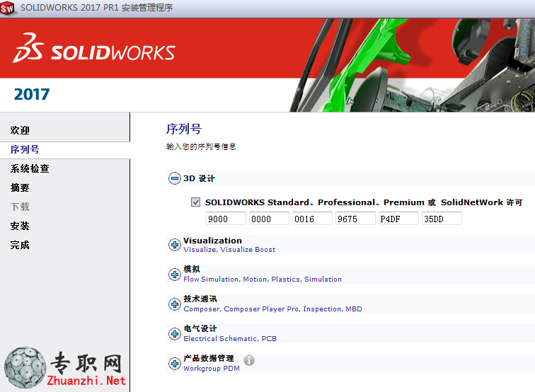
Task: Uncheck the SOLIDWORKS Standard, Professional, Premium license checkbox
Action: (x=195, y=202)
